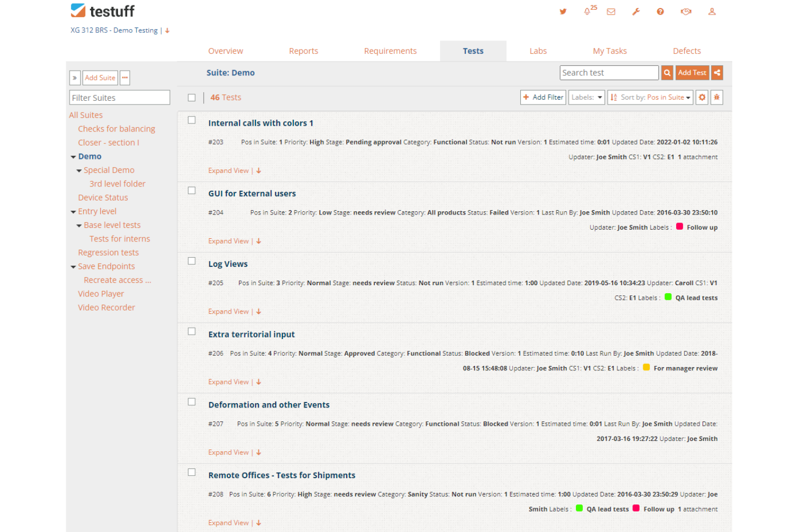The image size is (798, 532).
Task: Check the checkbox for GUI for External users
Action: (x=191, y=190)
